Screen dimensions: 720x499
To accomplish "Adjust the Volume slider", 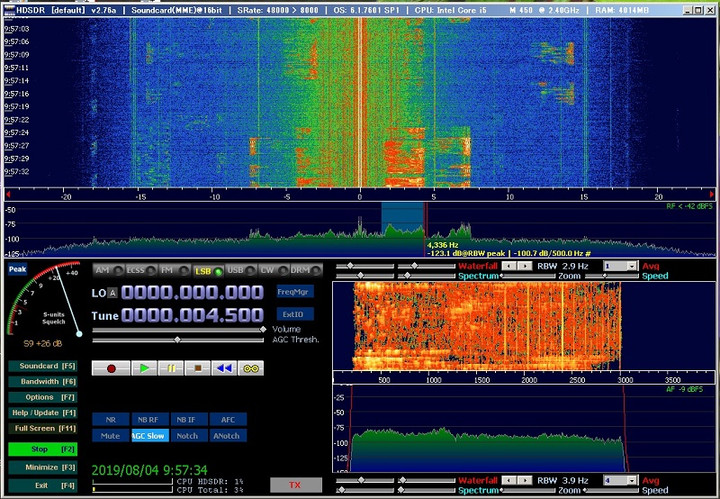I will point(179,329).
